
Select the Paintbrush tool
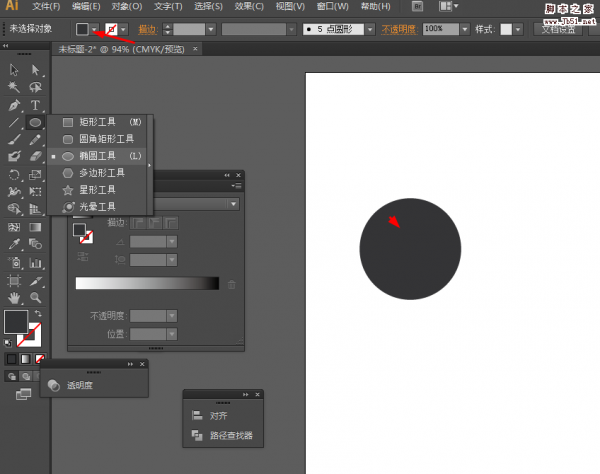tap(14, 139)
